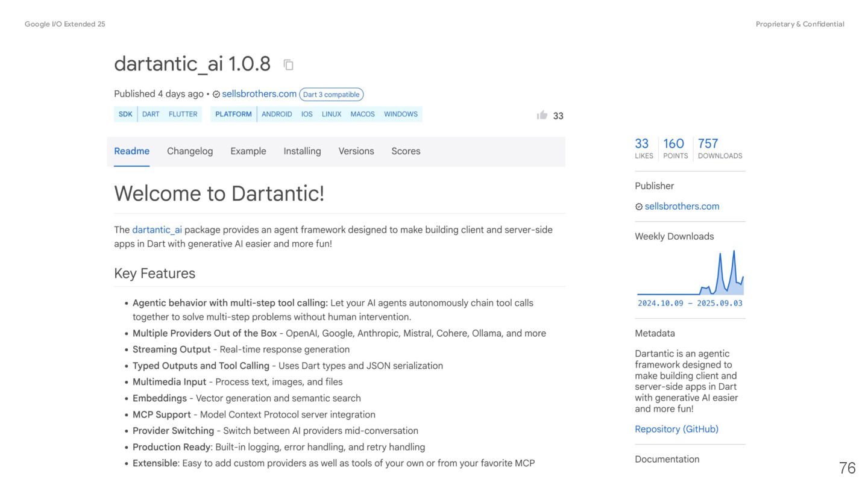Click the Streaming Output feature line

click(x=241, y=349)
